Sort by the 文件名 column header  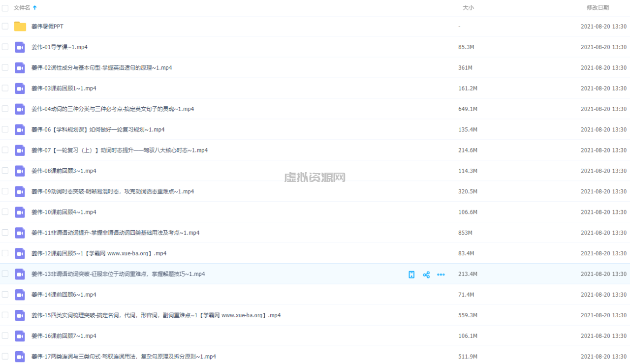(22, 8)
